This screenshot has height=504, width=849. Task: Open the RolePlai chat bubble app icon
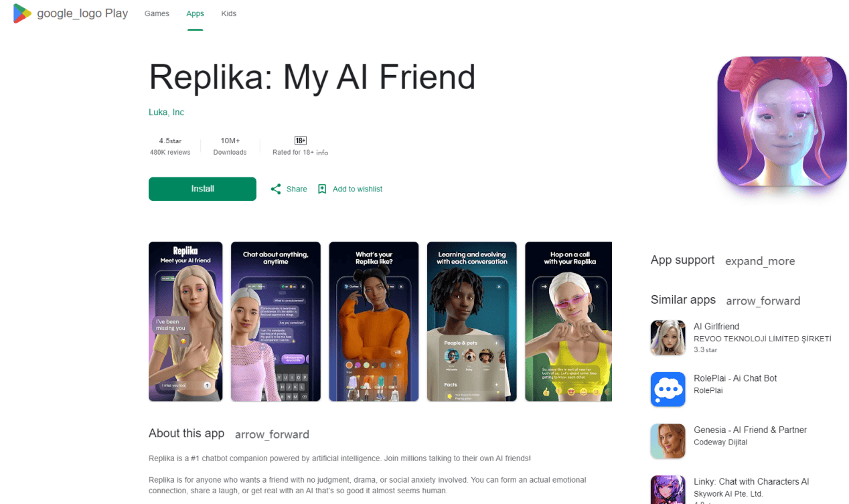tap(668, 389)
